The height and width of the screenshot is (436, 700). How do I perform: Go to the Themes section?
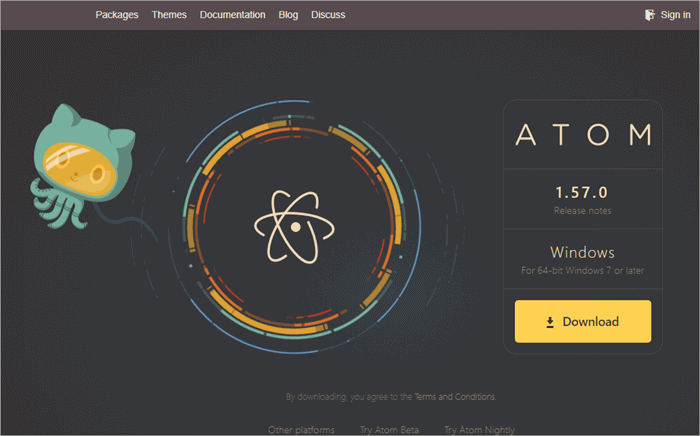169,15
